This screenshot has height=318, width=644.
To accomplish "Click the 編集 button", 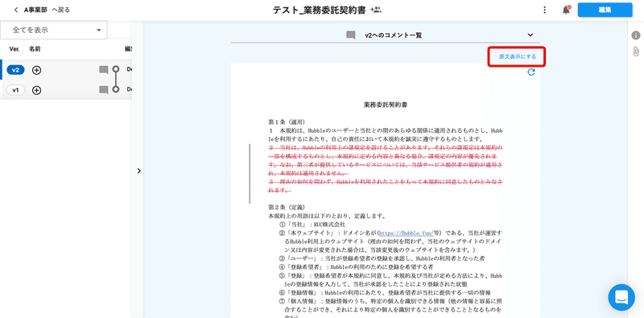I will (x=605, y=10).
